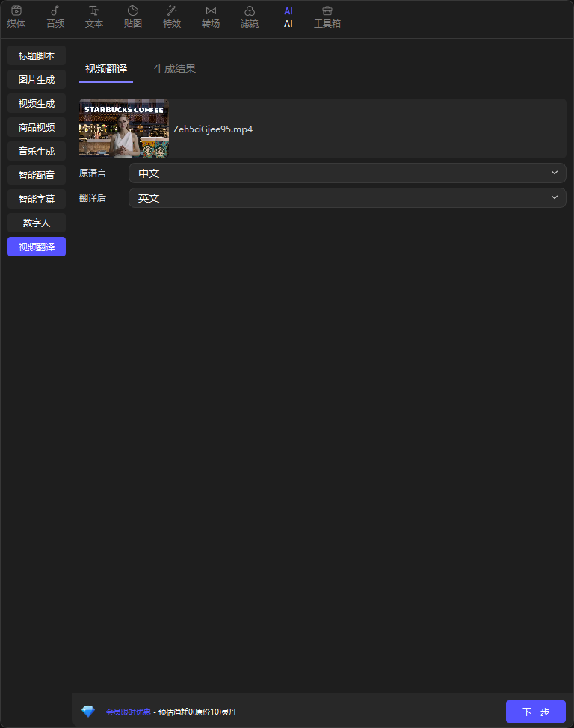Screen dimensions: 574x728
Task: Open the 特效 effects icon
Action: [172, 11]
